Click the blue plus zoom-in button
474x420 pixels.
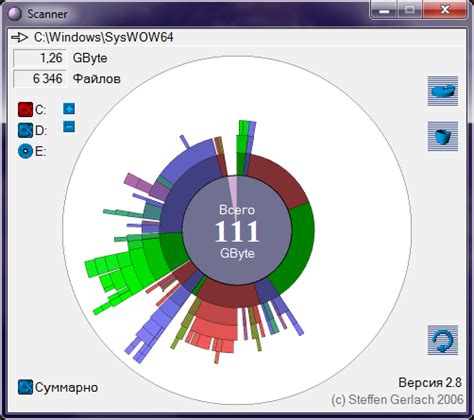69,109
